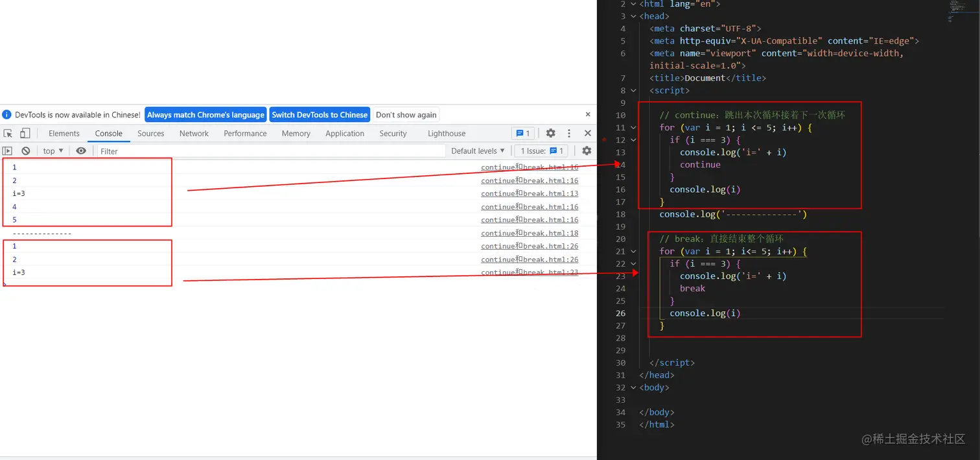Clear the console with the ban icon
The width and height of the screenshot is (980, 460).
26,151
